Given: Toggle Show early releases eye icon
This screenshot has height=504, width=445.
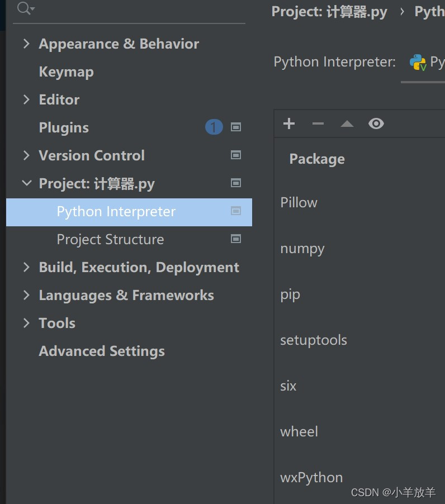Looking at the screenshot, I should [376, 123].
